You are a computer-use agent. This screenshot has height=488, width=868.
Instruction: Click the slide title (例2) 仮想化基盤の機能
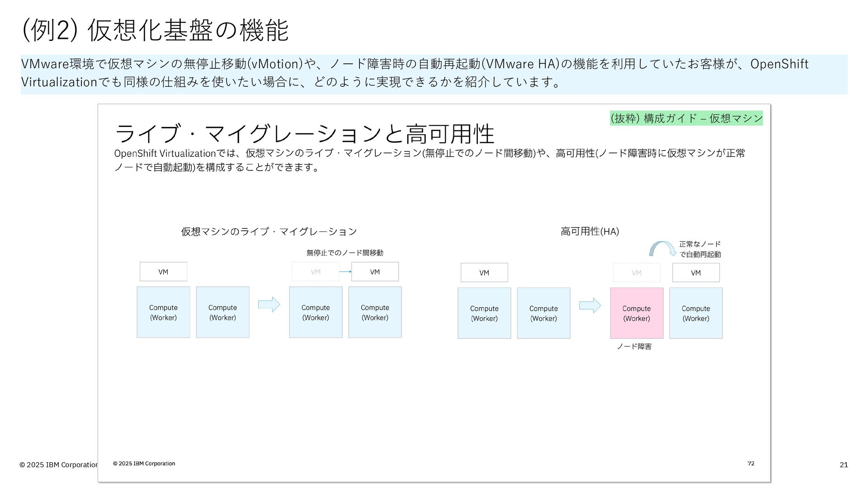[155, 30]
